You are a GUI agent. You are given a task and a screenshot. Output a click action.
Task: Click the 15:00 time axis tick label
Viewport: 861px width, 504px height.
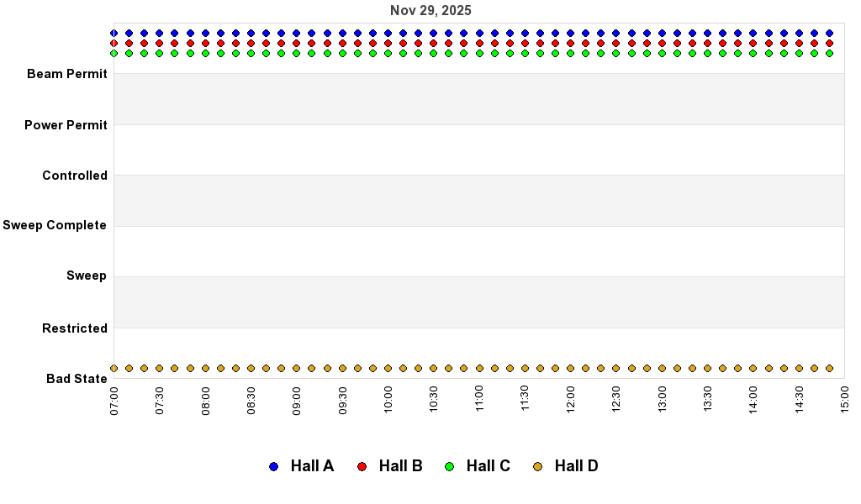click(844, 400)
